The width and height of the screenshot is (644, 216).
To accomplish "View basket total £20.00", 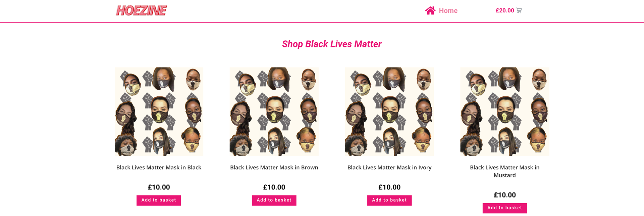I will tap(504, 11).
